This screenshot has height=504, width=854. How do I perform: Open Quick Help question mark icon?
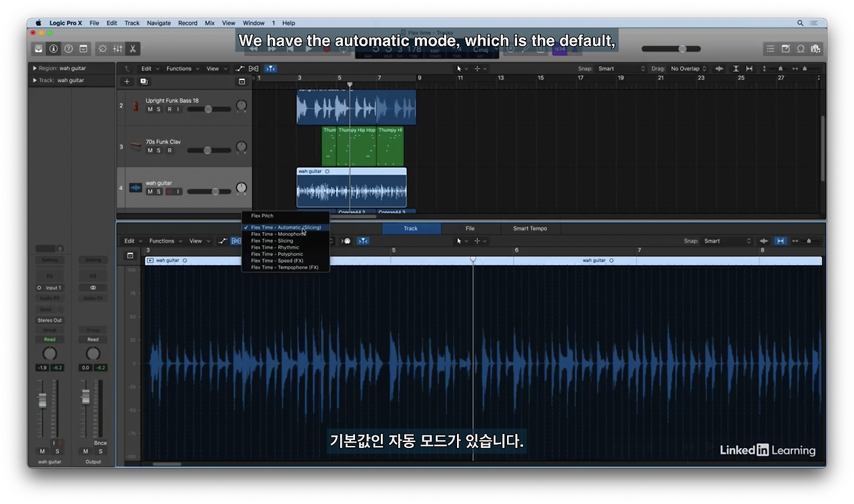(x=68, y=49)
